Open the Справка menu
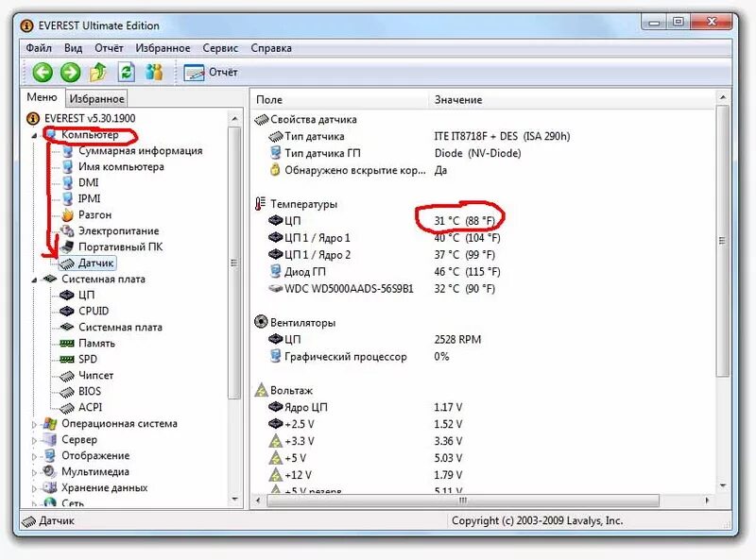The height and width of the screenshot is (560, 756). point(271,48)
